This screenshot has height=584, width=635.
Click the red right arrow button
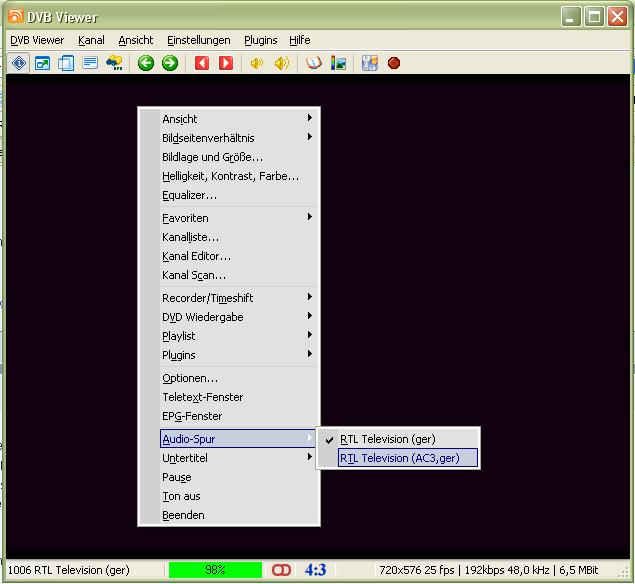pos(226,63)
